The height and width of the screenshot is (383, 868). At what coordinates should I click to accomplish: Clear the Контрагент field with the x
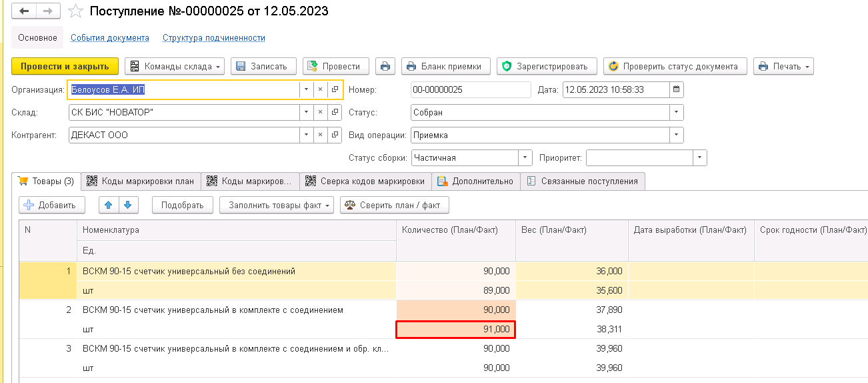[x=320, y=135]
